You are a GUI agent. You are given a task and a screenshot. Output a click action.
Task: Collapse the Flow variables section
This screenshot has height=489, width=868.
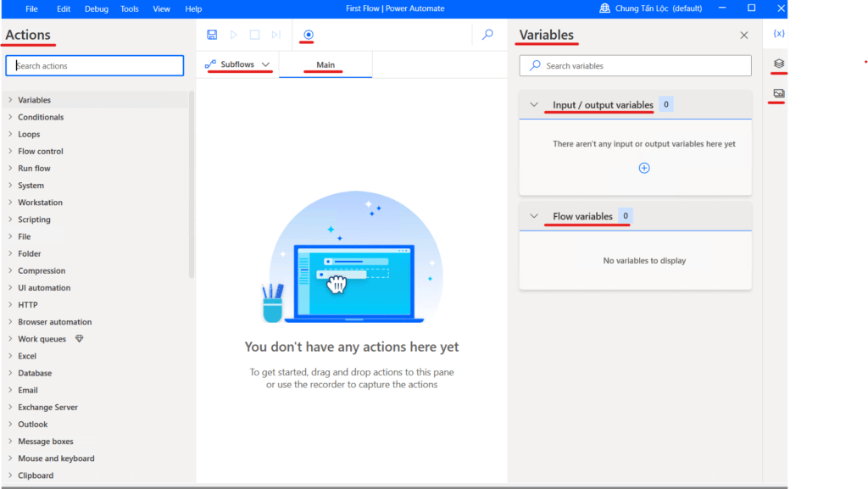click(x=533, y=216)
